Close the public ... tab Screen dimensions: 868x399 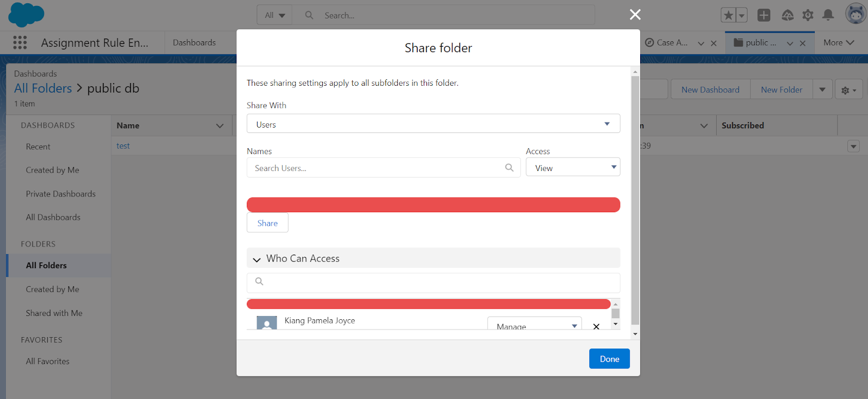tap(802, 43)
